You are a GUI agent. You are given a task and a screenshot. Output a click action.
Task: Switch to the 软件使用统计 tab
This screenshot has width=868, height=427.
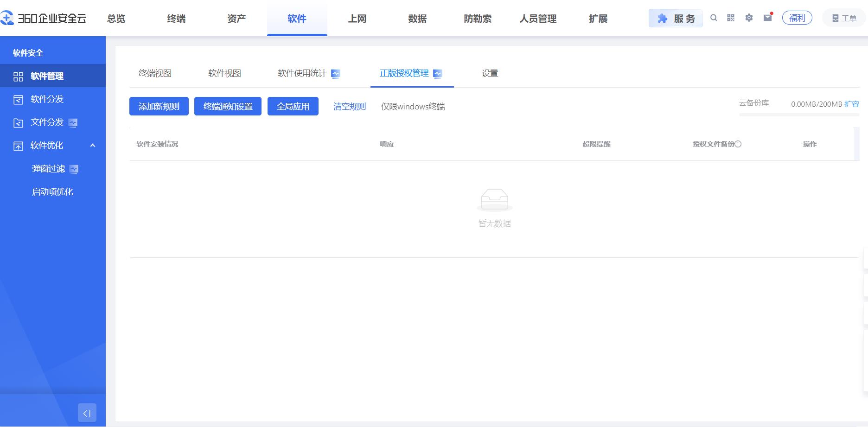coord(302,73)
